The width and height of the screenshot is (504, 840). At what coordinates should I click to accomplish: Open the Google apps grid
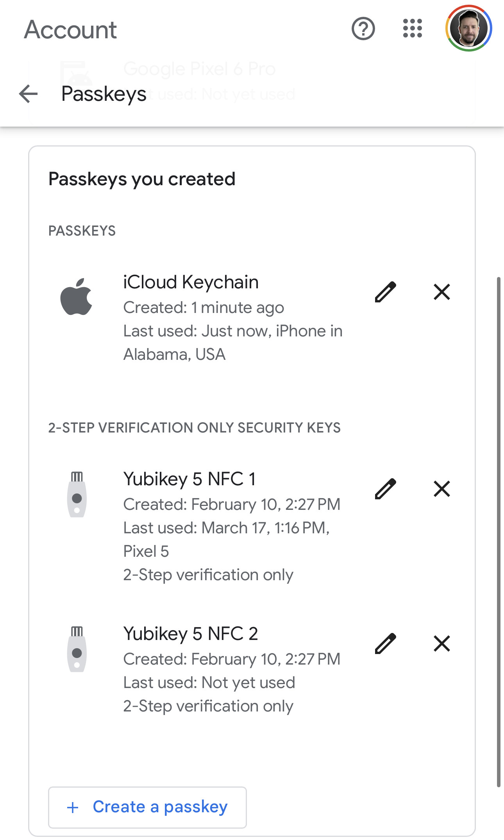point(412,29)
